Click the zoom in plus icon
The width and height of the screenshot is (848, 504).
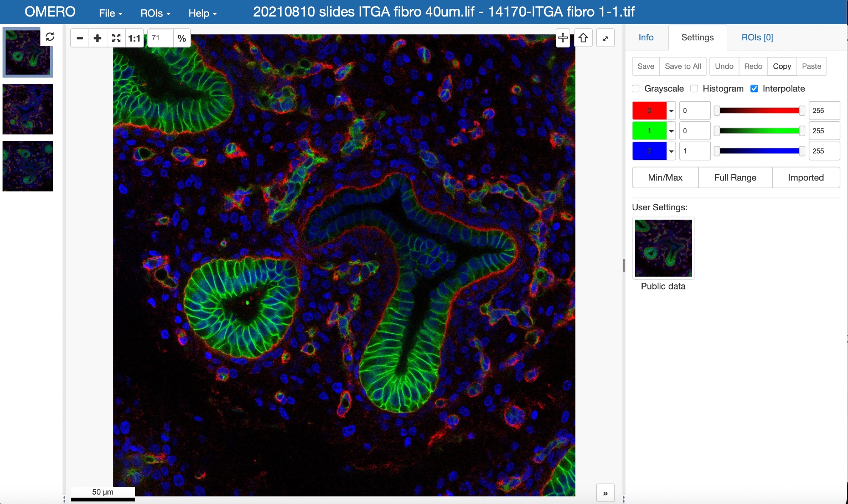click(98, 38)
